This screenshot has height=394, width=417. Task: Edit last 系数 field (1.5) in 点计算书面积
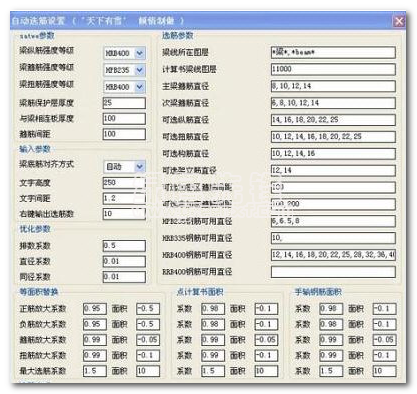[x=213, y=371]
